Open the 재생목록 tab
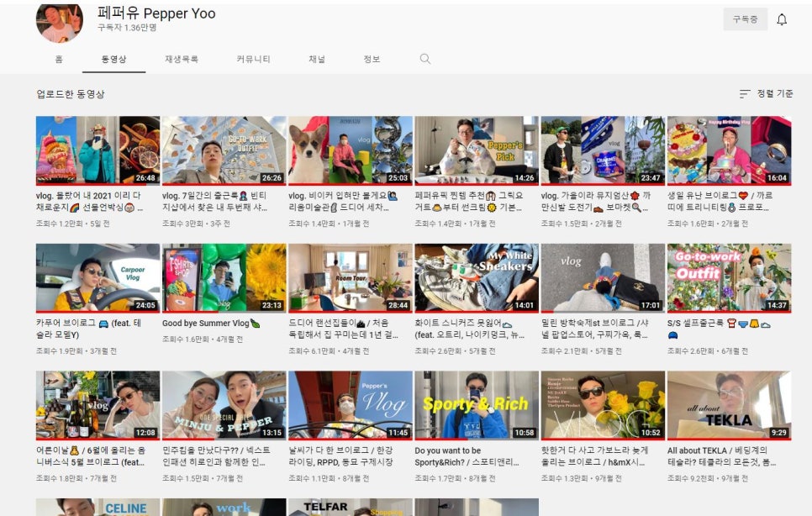Image resolution: width=812 pixels, height=516 pixels. tap(182, 59)
